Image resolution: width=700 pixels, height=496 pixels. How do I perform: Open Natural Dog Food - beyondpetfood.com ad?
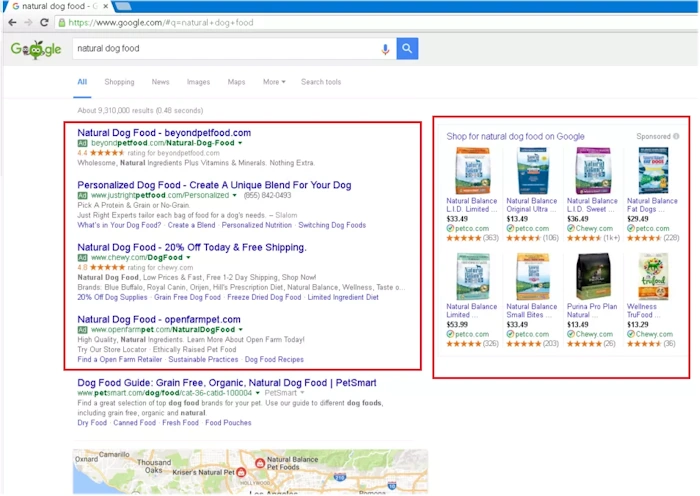pos(164,133)
